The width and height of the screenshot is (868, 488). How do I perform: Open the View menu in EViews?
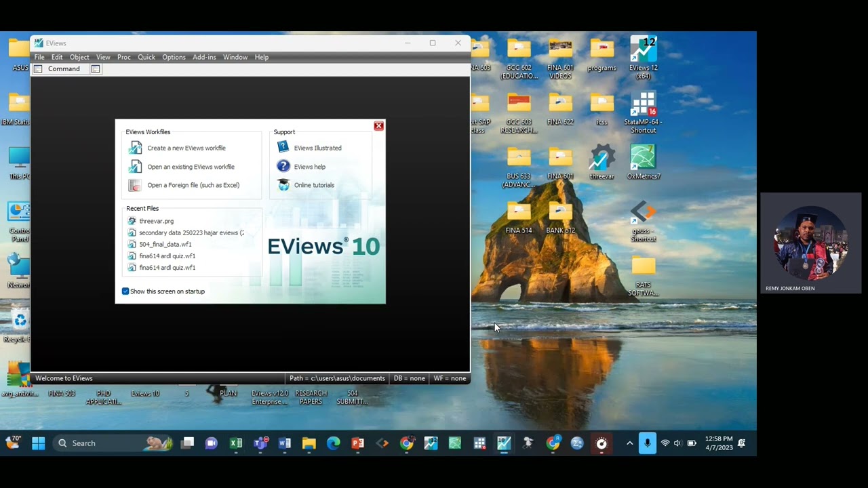coord(103,57)
